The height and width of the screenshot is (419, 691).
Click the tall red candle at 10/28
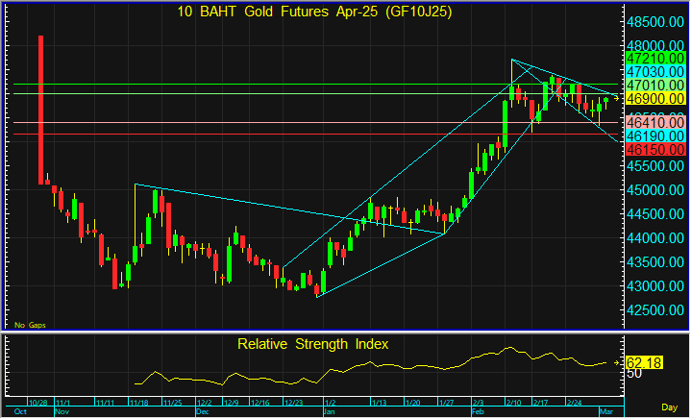(41, 110)
